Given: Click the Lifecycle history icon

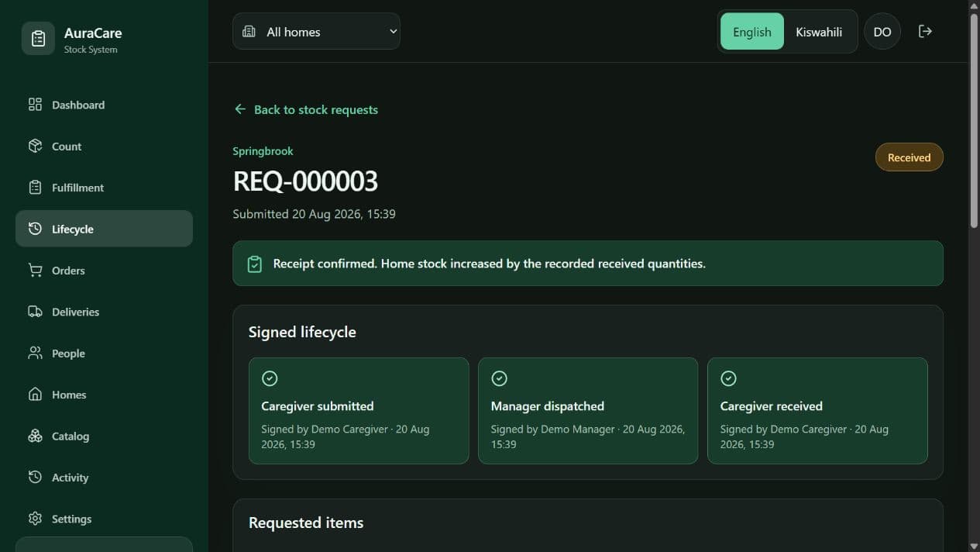Looking at the screenshot, I should click(x=35, y=229).
